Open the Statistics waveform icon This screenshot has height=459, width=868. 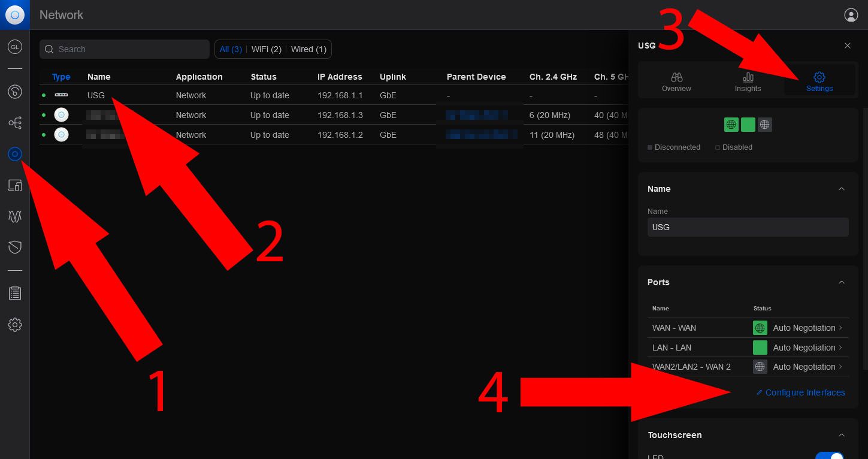click(15, 216)
